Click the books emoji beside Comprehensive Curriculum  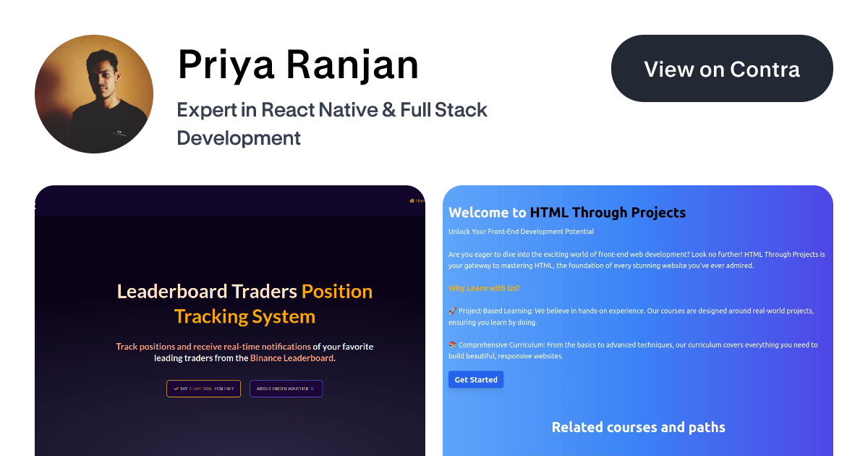click(452, 345)
